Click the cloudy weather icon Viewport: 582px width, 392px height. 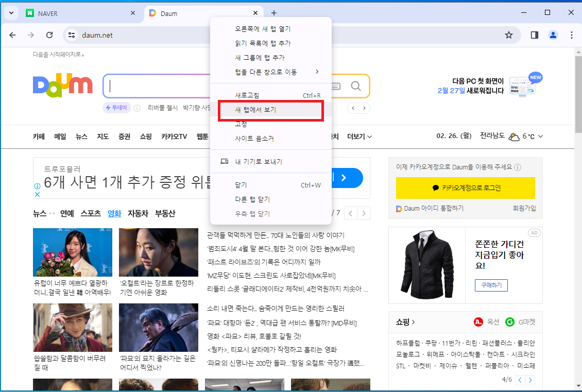click(x=513, y=137)
